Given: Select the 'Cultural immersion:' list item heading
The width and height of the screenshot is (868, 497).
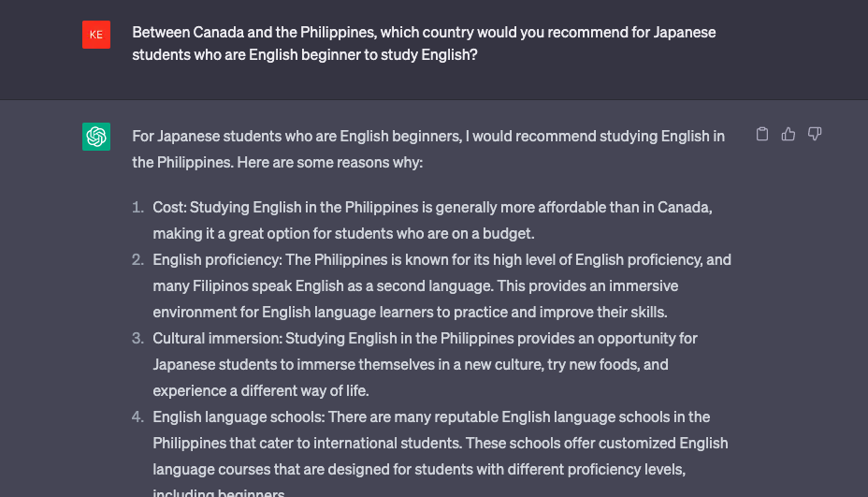Looking at the screenshot, I should (x=218, y=339).
